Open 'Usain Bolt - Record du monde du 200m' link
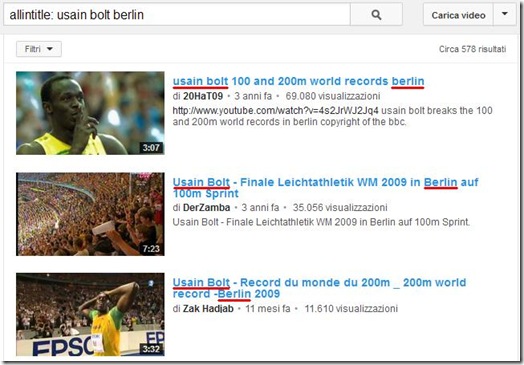The width and height of the screenshot is (524, 365). pos(319,288)
